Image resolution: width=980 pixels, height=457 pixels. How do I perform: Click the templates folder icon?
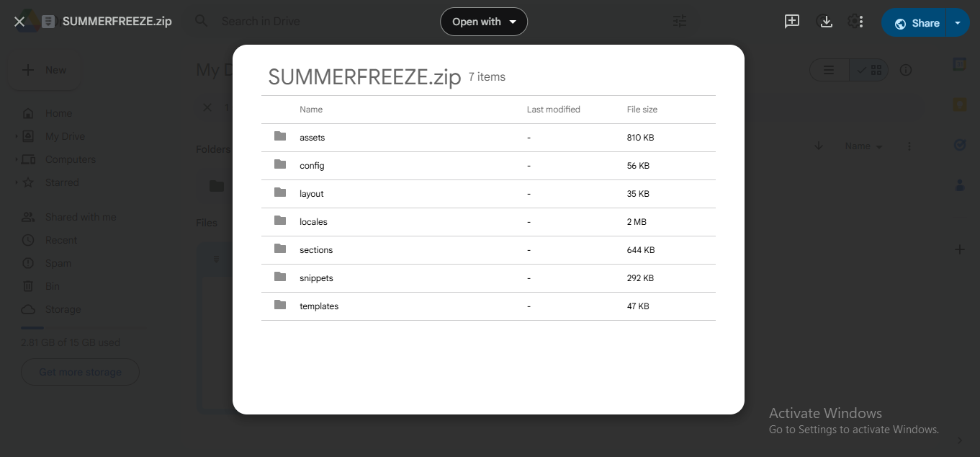tap(280, 306)
